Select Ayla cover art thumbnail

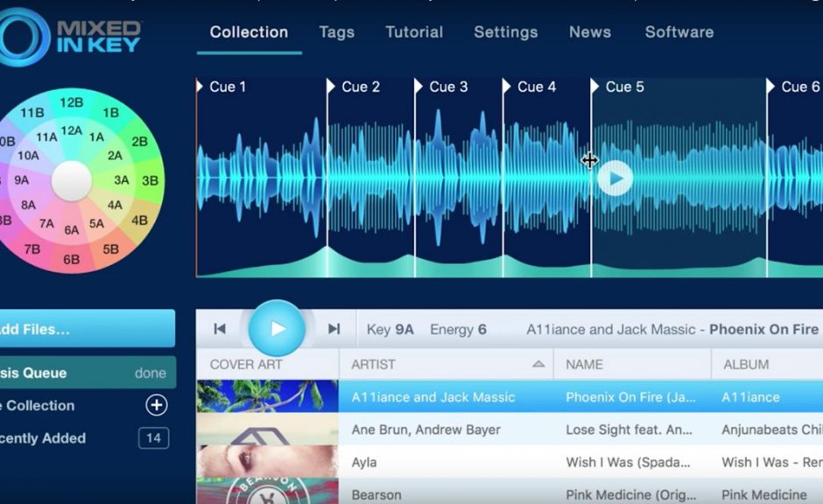click(x=267, y=462)
